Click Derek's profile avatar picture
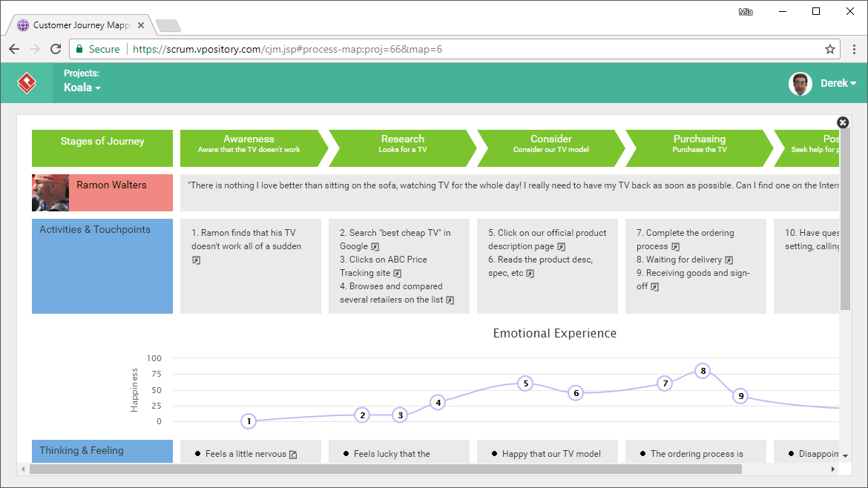This screenshot has height=488, width=868. [800, 84]
